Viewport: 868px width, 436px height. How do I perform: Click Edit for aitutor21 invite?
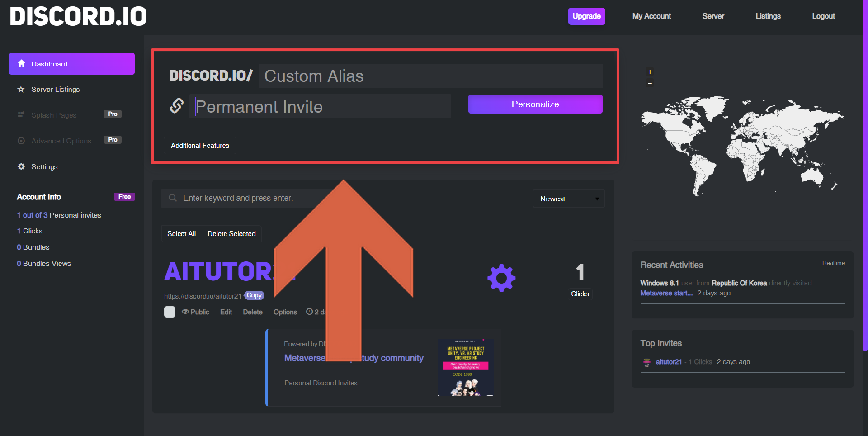[x=226, y=312]
